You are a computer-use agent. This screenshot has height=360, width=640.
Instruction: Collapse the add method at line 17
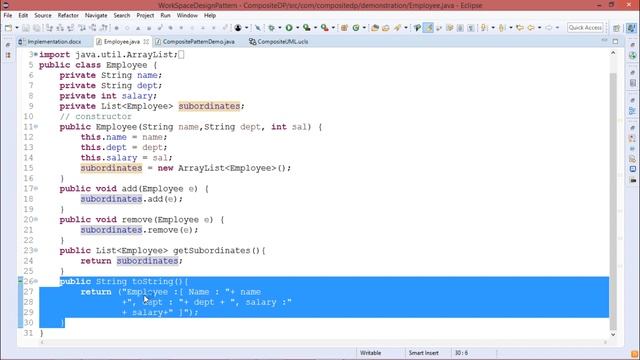36,189
